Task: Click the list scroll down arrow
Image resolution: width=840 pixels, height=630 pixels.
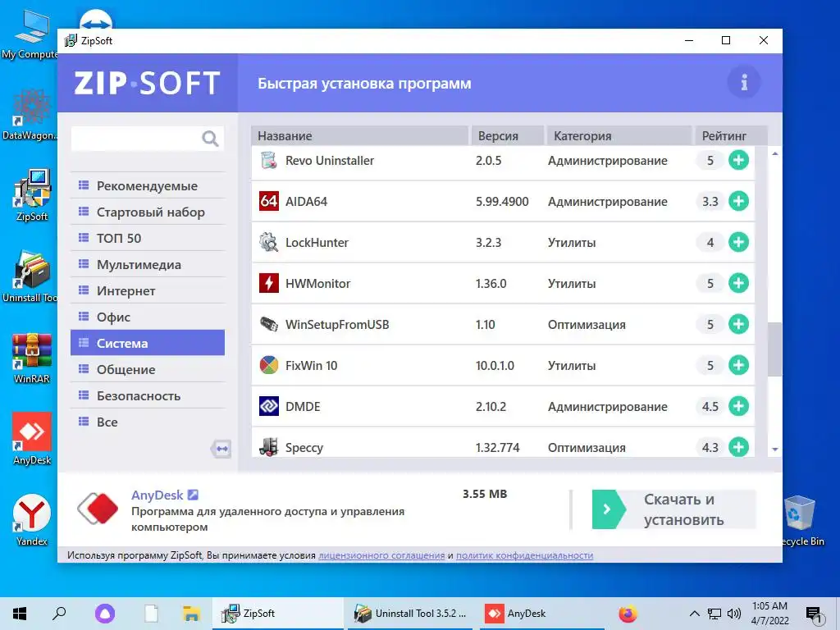Action: (x=774, y=450)
